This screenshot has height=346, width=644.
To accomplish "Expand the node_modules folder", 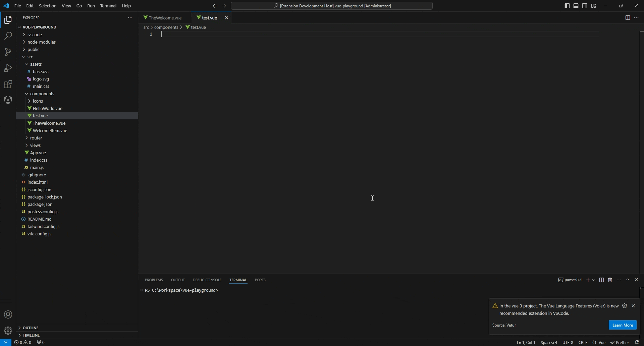I will (x=77, y=42).
